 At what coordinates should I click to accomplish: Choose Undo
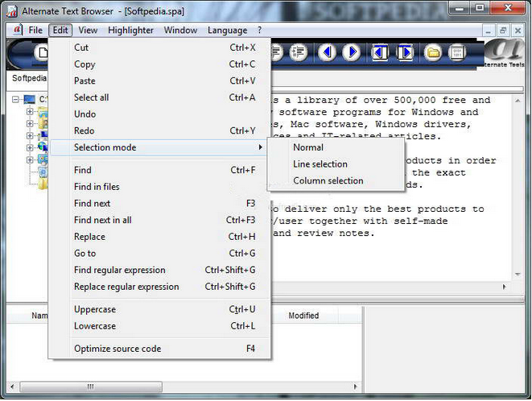pos(160,114)
